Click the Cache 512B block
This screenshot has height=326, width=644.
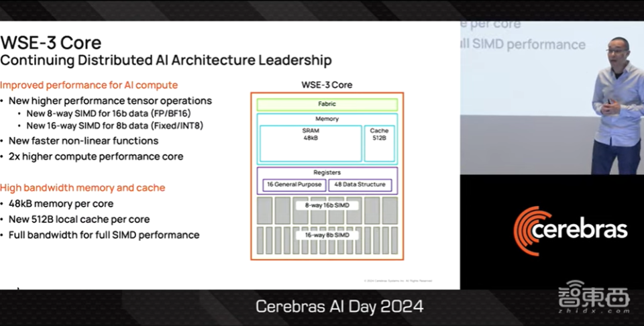point(379,144)
